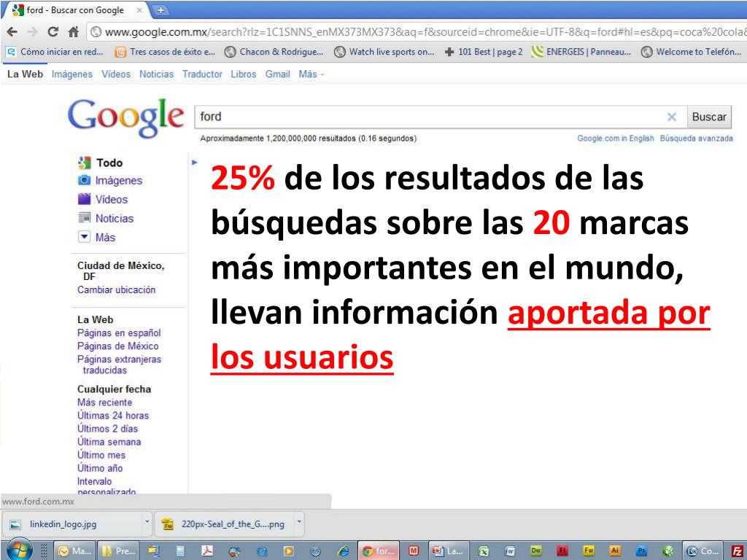Image resolution: width=747 pixels, height=560 pixels.
Task: Open 'Watch live sports on...' bookmark
Action: (384, 52)
